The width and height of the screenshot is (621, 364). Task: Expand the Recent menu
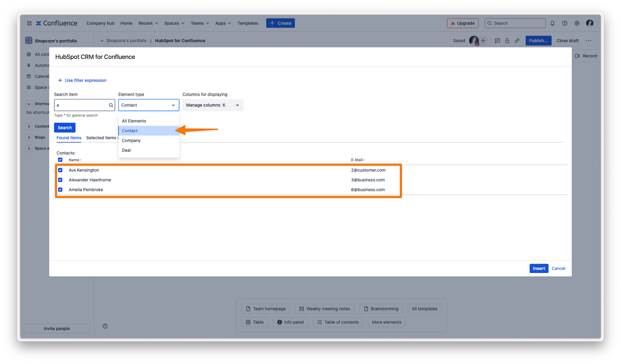pyautogui.click(x=148, y=23)
